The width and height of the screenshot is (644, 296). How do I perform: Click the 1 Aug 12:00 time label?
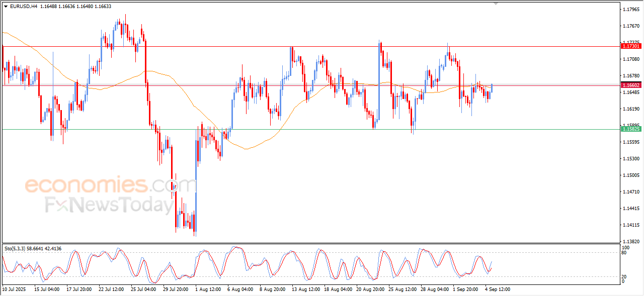[208, 289]
